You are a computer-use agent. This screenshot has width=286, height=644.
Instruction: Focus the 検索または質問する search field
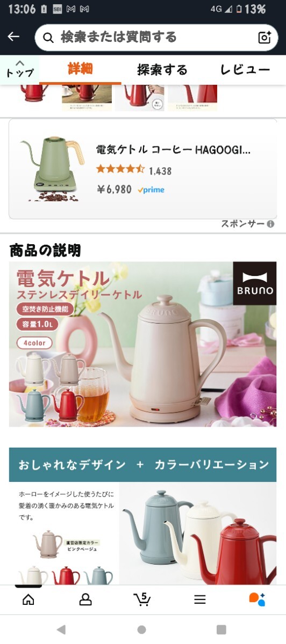(156, 37)
